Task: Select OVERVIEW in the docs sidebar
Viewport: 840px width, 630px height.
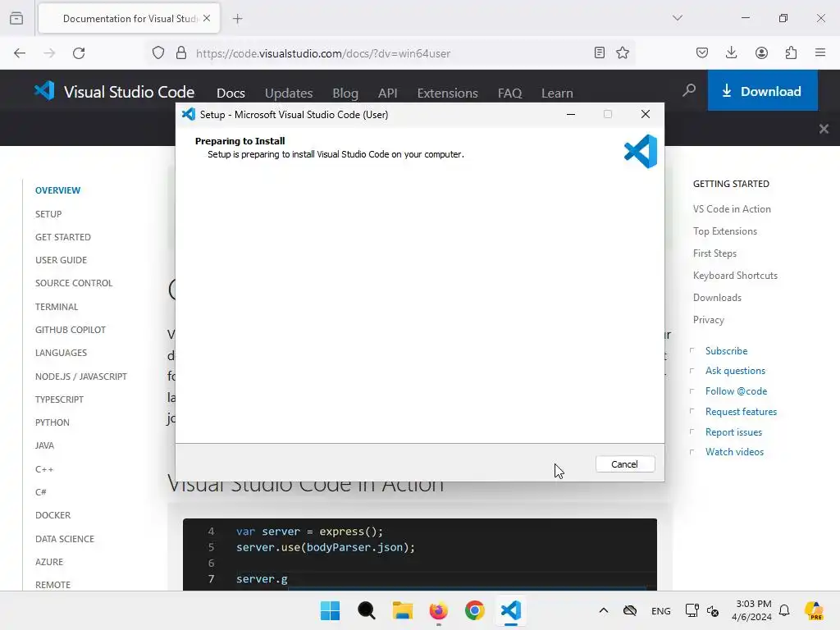Action: pyautogui.click(x=58, y=190)
